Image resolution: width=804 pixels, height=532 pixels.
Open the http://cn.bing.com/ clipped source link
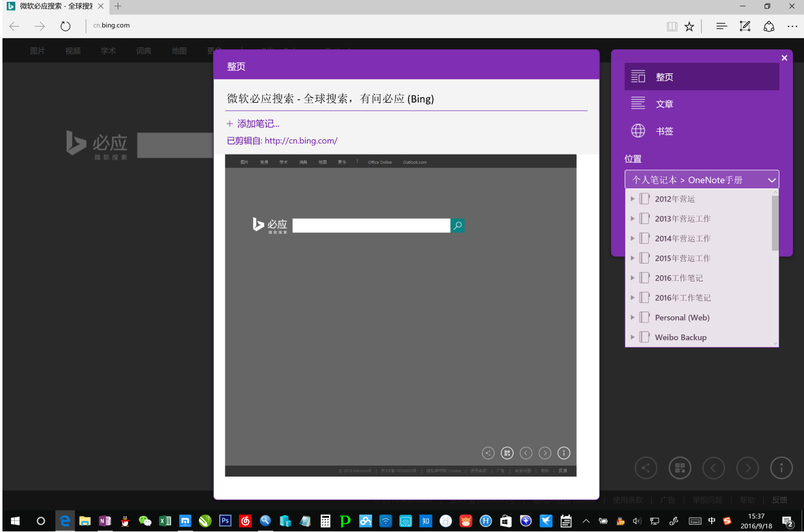(301, 140)
